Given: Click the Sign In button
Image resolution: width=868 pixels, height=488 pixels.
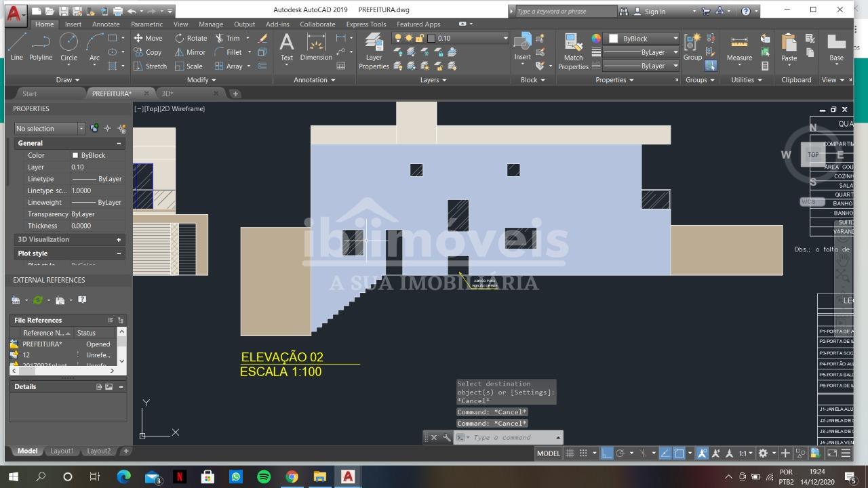Looking at the screenshot, I should tap(655, 12).
